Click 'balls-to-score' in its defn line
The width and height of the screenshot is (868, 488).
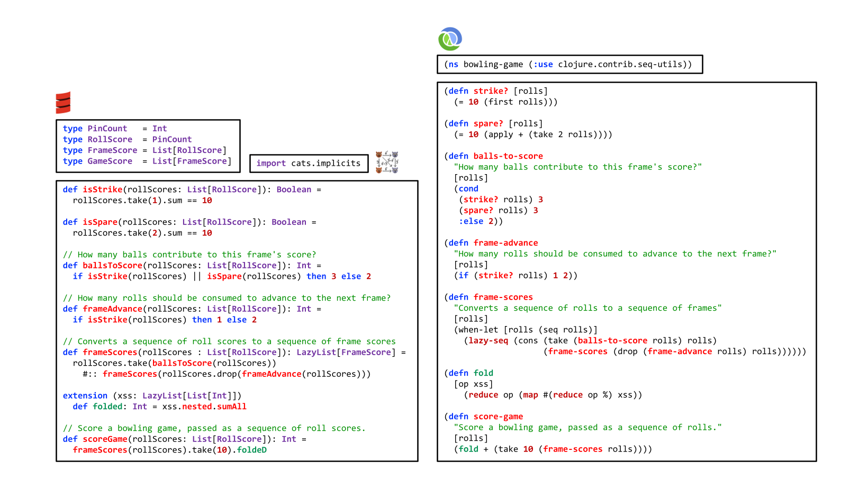(509, 156)
